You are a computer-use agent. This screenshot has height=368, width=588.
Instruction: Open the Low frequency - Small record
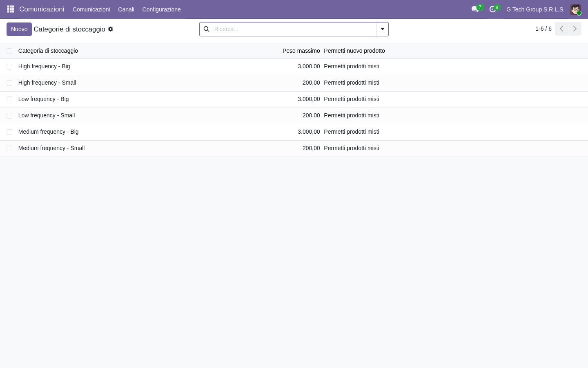point(47,115)
